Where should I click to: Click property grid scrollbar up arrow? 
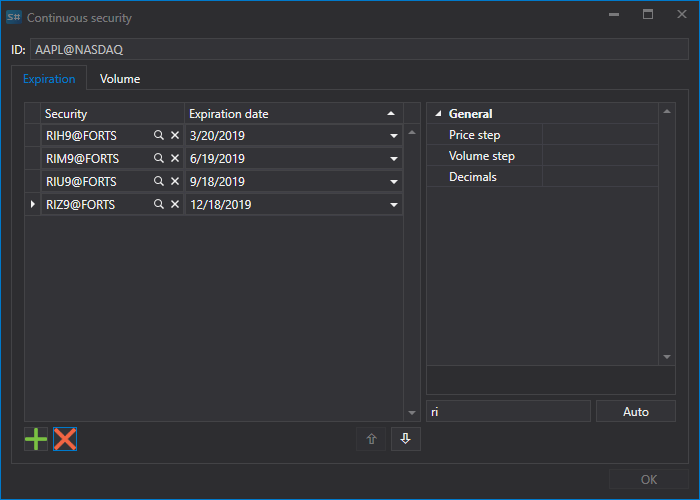click(667, 111)
